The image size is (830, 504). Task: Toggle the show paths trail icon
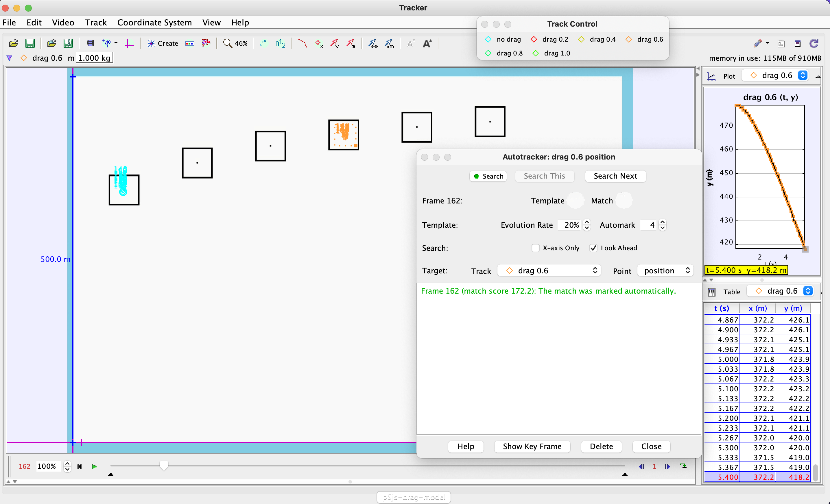[x=302, y=43]
